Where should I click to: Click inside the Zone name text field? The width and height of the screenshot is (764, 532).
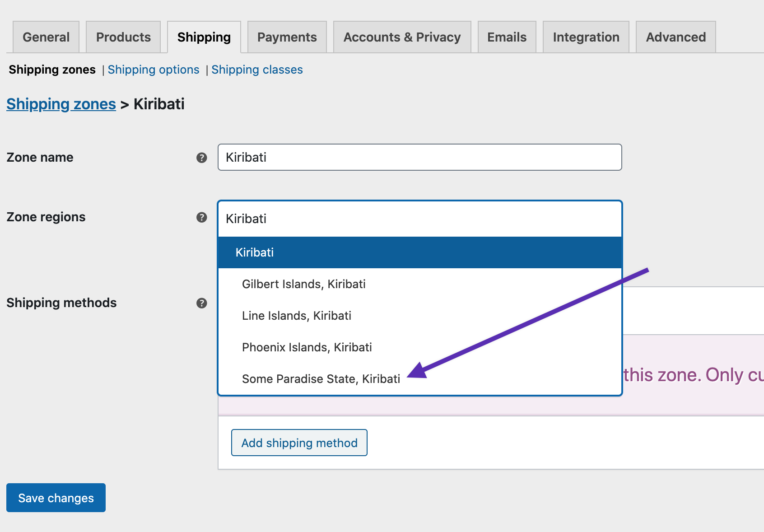419,157
